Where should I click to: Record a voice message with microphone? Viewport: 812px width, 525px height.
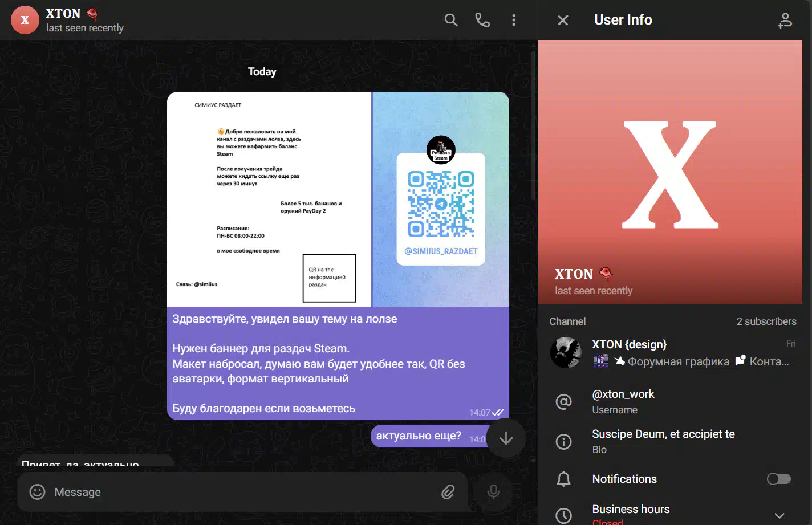tap(494, 492)
